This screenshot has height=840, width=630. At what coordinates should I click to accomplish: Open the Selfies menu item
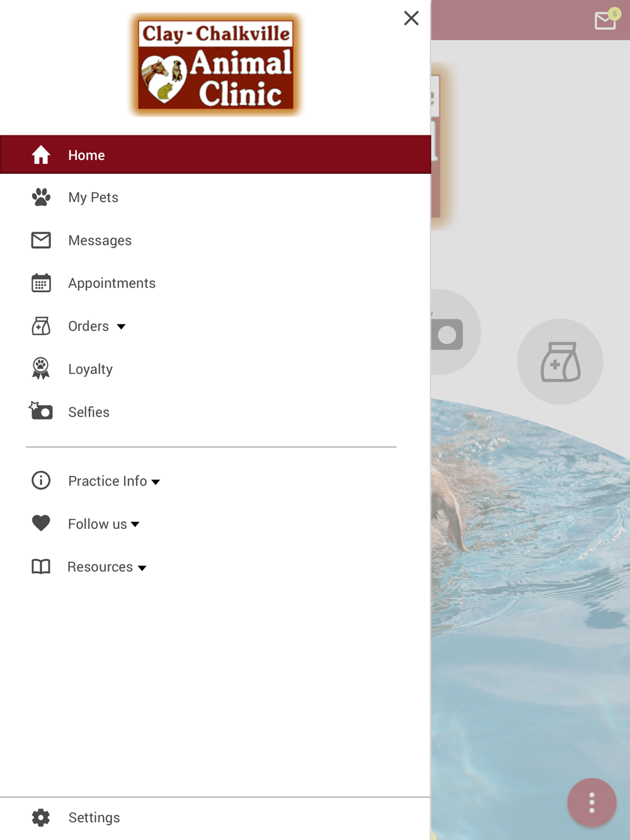click(215, 411)
